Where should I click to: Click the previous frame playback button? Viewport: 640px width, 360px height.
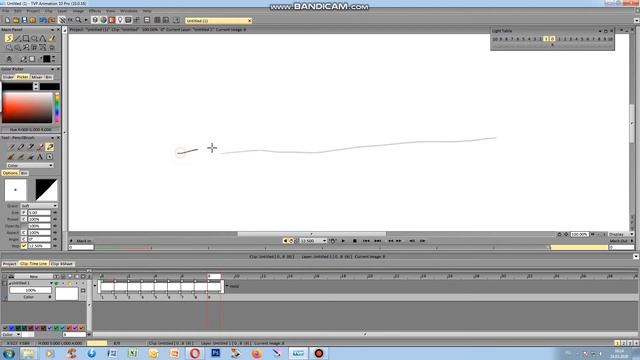391,241
